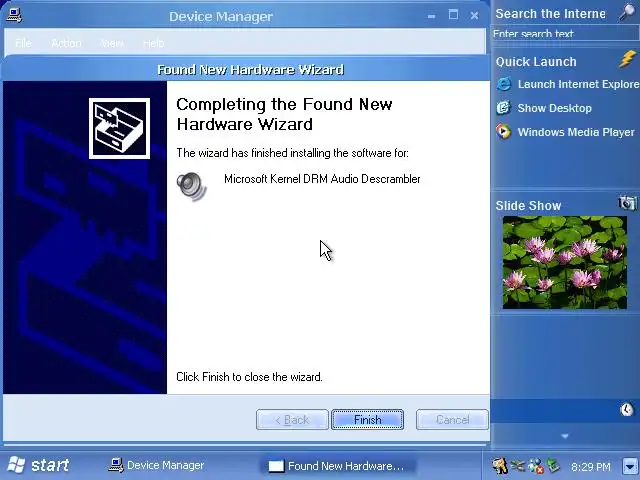This screenshot has height=480, width=640.
Task: Click the greyed-out Cancel button
Action: point(452,420)
